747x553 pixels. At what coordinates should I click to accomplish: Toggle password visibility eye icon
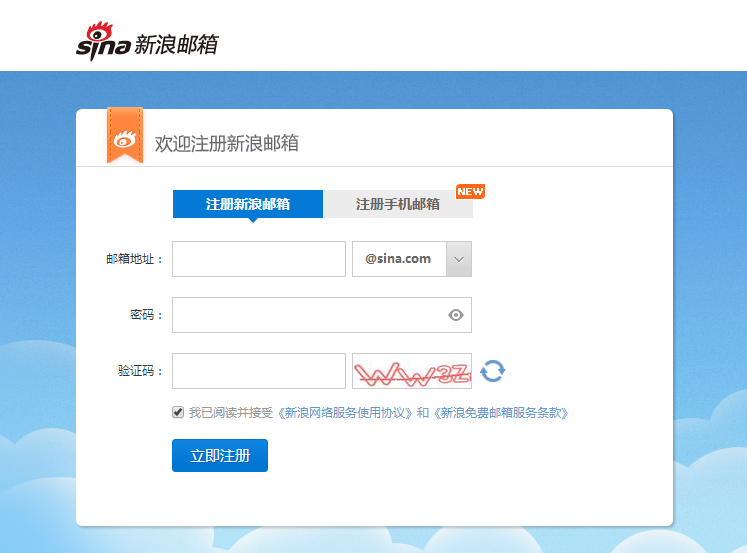point(456,315)
